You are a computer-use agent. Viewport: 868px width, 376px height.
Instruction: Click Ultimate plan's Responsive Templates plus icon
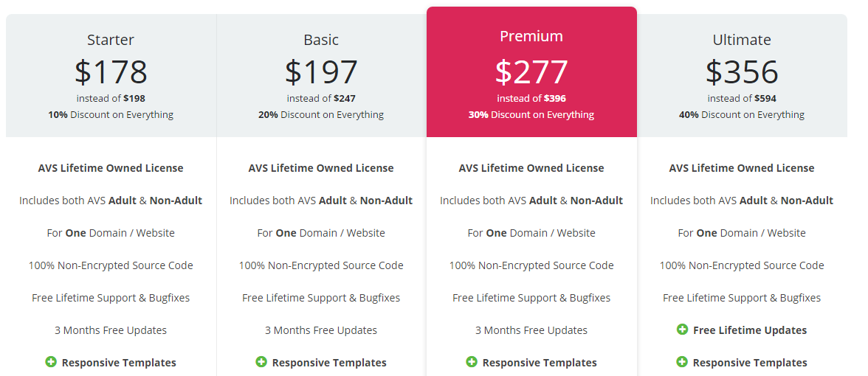(x=682, y=362)
